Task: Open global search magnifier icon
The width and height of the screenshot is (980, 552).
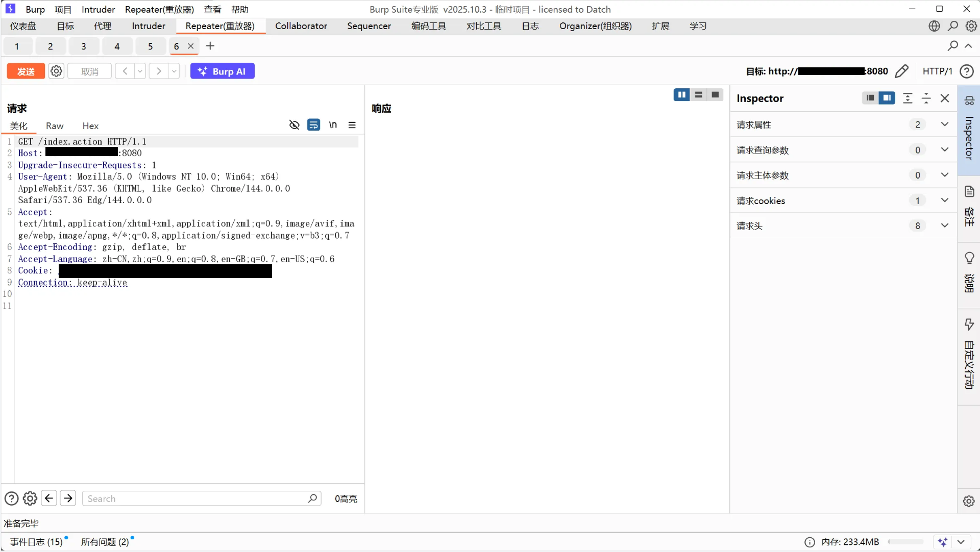Action: point(953,26)
